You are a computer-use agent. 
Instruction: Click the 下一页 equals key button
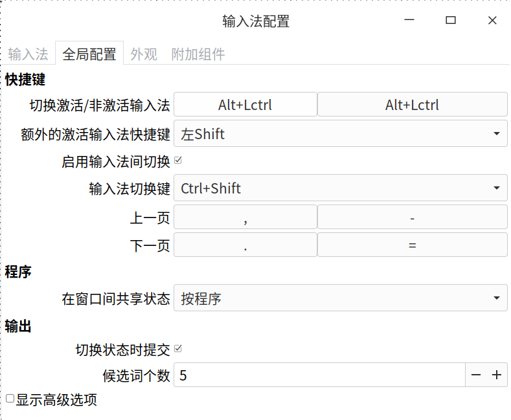(x=412, y=245)
